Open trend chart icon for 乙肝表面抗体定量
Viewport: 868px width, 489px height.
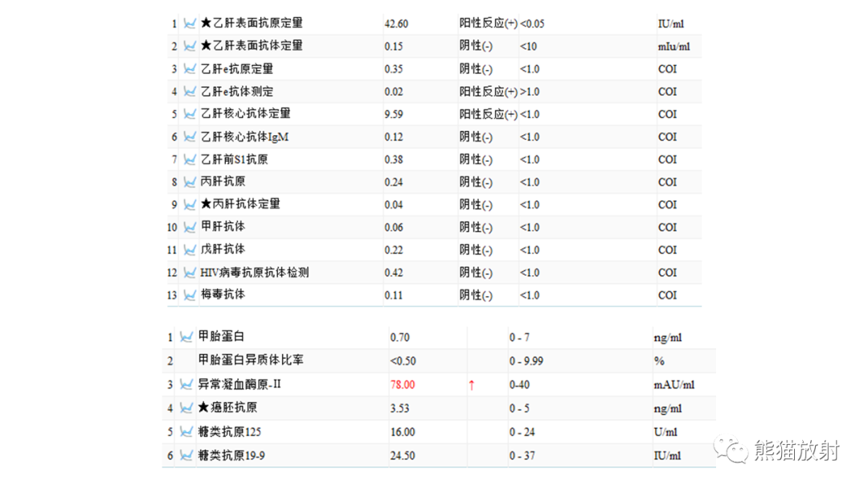(x=190, y=46)
